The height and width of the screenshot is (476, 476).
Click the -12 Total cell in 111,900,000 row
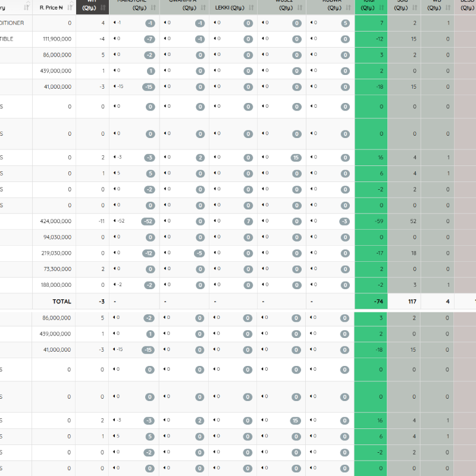[x=371, y=39]
